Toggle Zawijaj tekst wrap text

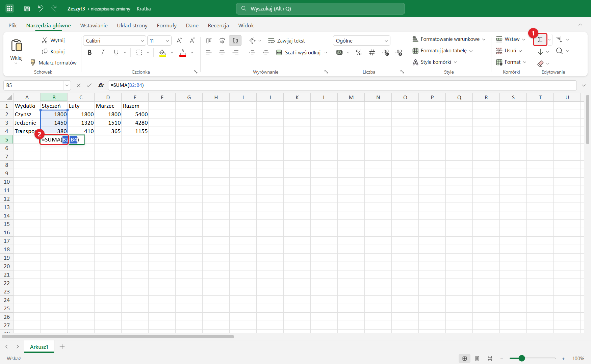[286, 41]
